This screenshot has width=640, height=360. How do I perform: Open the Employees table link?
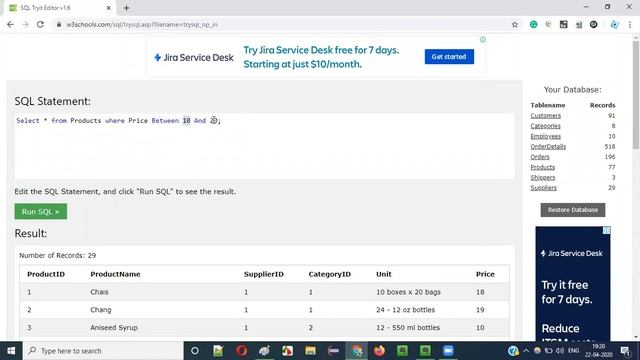tap(545, 136)
